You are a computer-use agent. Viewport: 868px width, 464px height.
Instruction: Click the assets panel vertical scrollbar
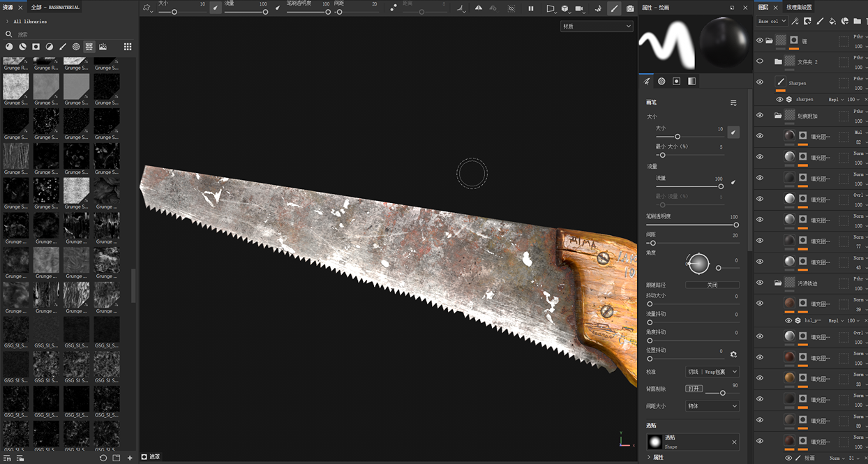point(134,286)
